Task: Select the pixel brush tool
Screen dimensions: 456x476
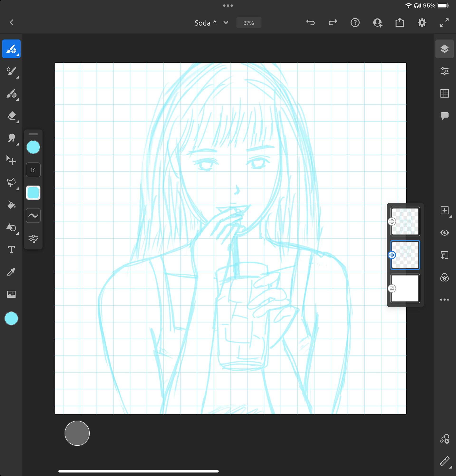Action: (11, 49)
